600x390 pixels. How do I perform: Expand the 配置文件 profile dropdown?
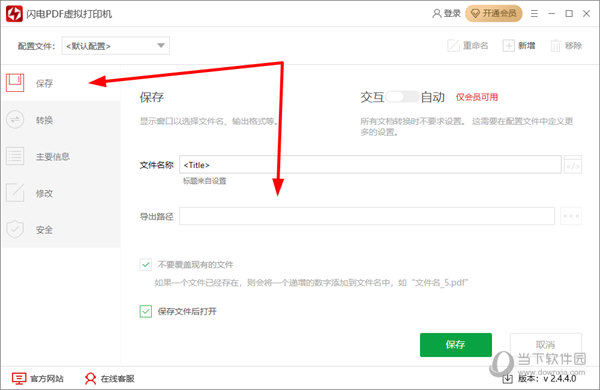point(116,46)
